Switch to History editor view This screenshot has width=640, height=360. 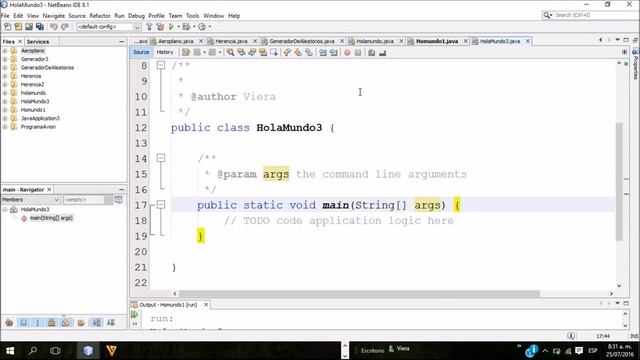click(x=165, y=52)
